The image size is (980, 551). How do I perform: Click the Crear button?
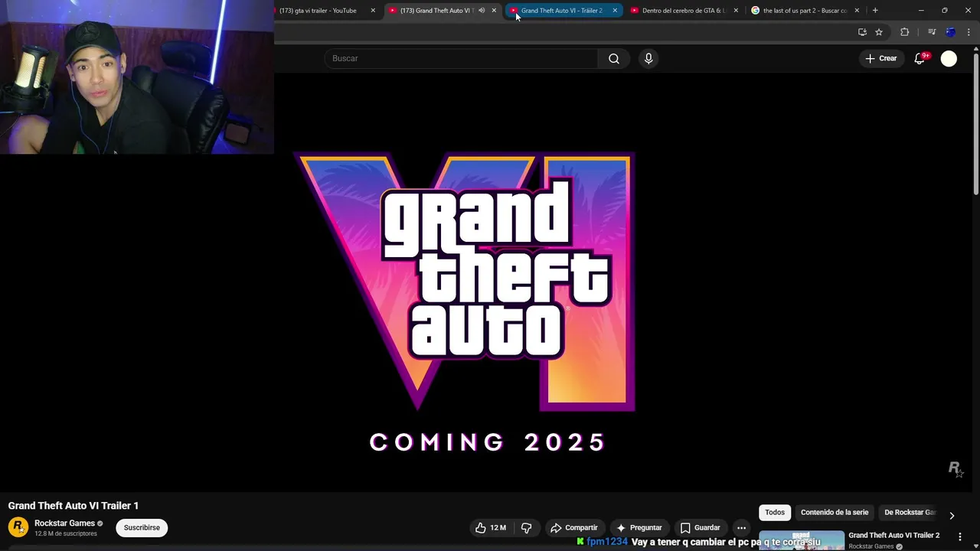click(880, 59)
